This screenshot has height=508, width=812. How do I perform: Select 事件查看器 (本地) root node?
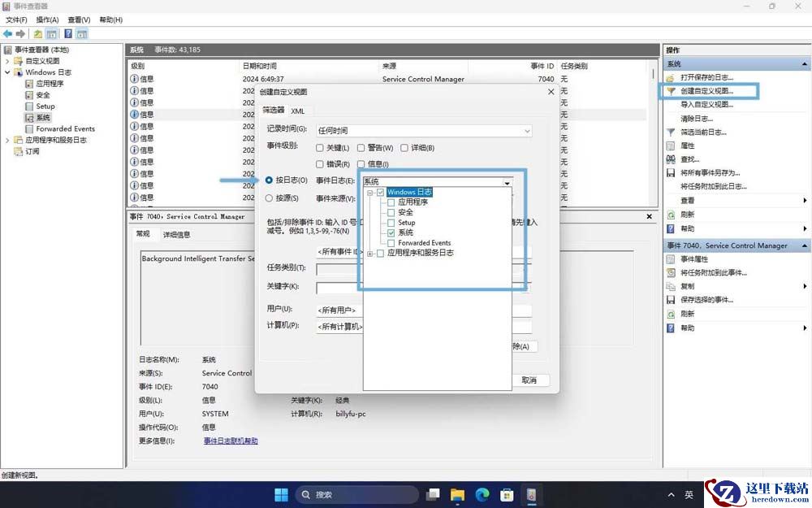pyautogui.click(x=41, y=50)
